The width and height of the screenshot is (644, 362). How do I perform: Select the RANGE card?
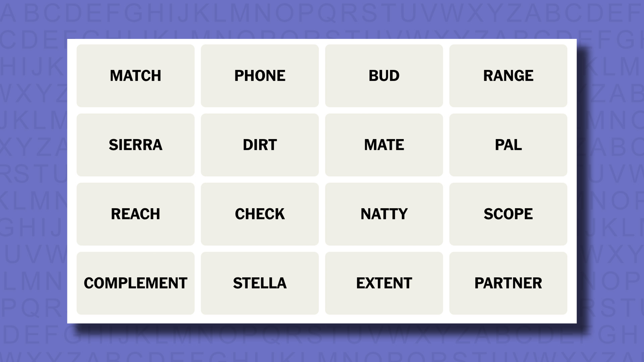[508, 75]
